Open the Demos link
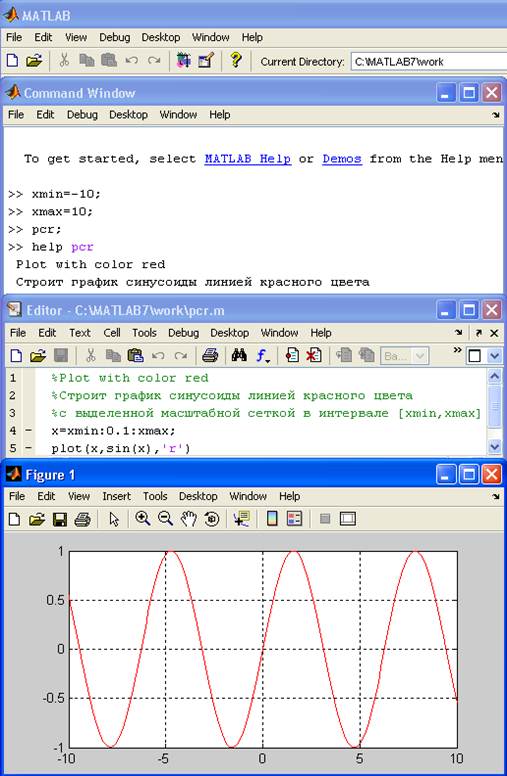The width and height of the screenshot is (507, 776). tap(342, 159)
